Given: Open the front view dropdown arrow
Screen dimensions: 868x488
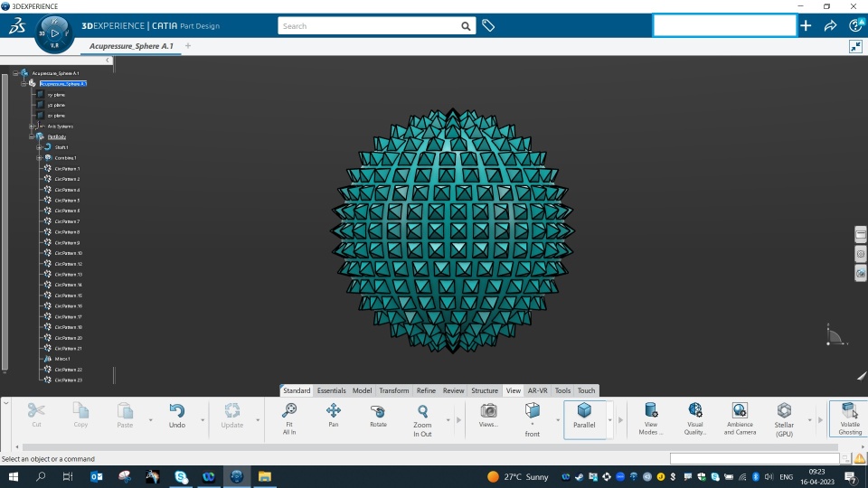Looking at the screenshot, I should 558,420.
